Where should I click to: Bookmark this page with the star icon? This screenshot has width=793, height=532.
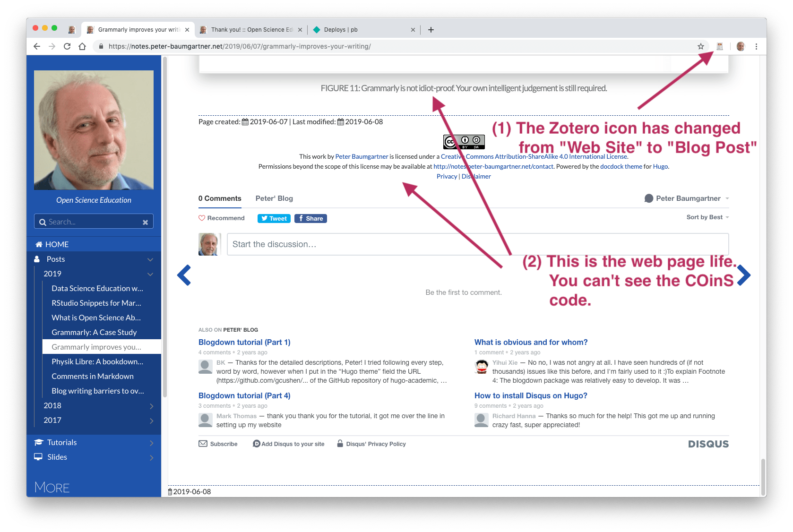pyautogui.click(x=701, y=46)
